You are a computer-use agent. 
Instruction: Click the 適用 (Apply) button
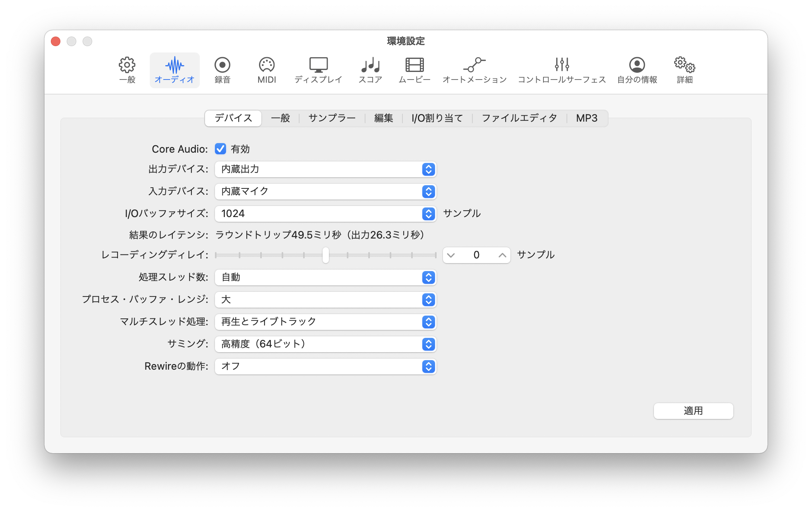pos(693,411)
